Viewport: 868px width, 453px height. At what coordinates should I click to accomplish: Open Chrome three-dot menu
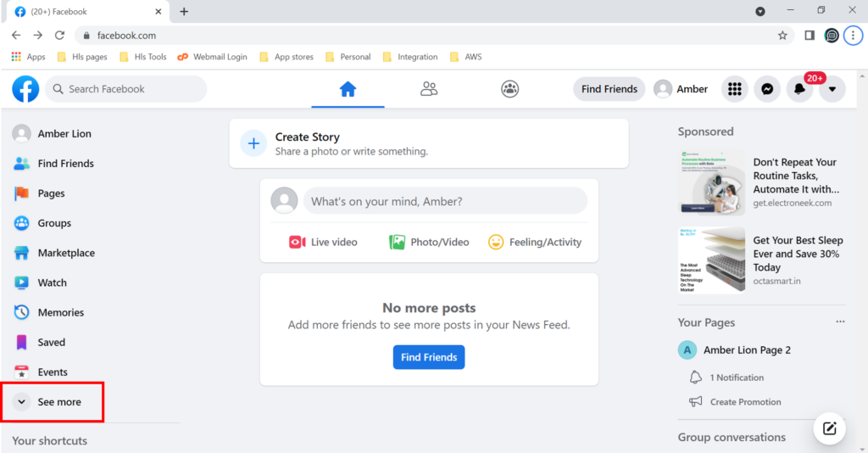pos(853,36)
